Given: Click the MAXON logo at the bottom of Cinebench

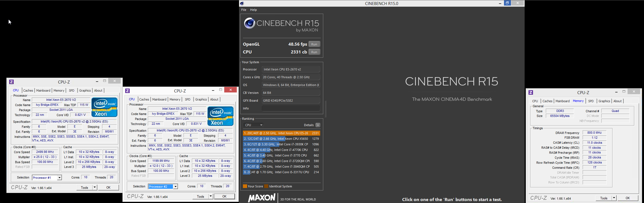Looking at the screenshot, I should click(x=262, y=198).
